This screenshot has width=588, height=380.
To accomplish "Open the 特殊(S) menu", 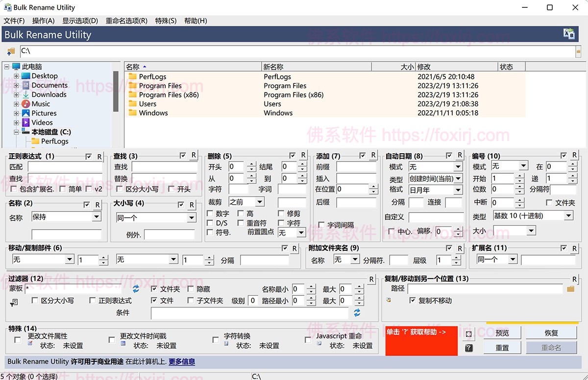I will tap(167, 21).
